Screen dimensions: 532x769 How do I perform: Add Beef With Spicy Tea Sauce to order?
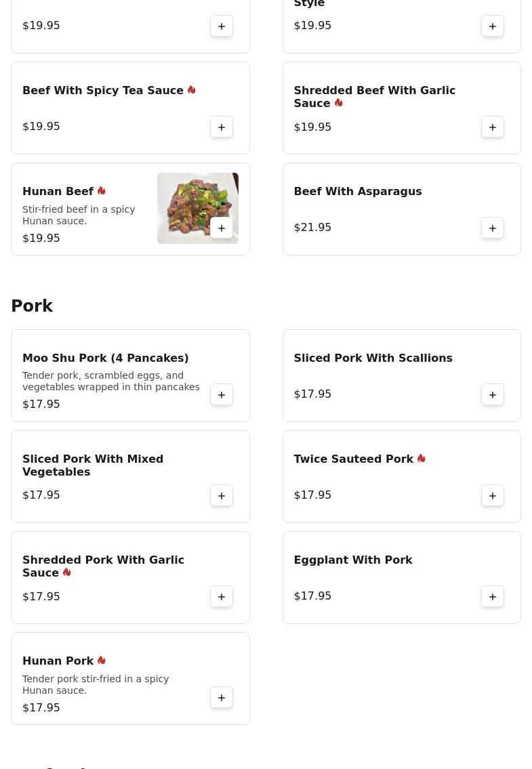222,127
